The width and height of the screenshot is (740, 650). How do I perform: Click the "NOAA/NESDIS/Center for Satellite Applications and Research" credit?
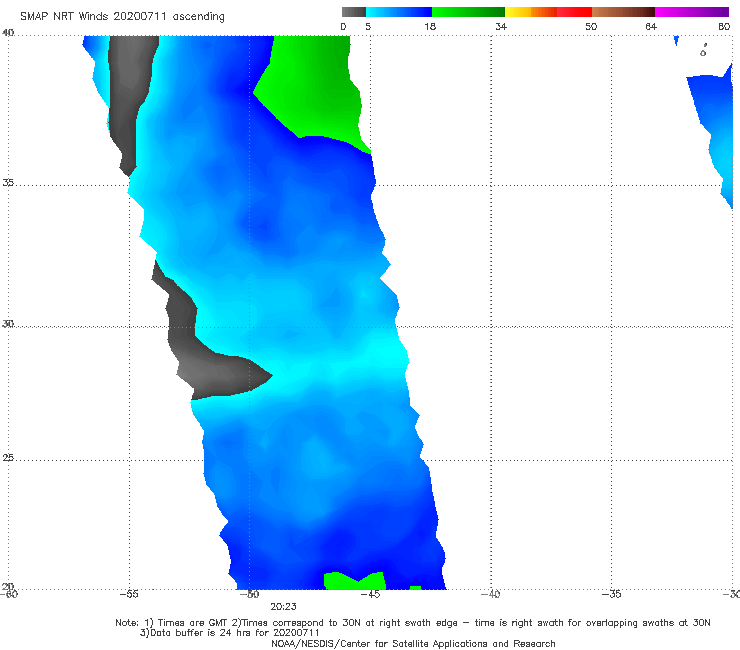(413, 644)
